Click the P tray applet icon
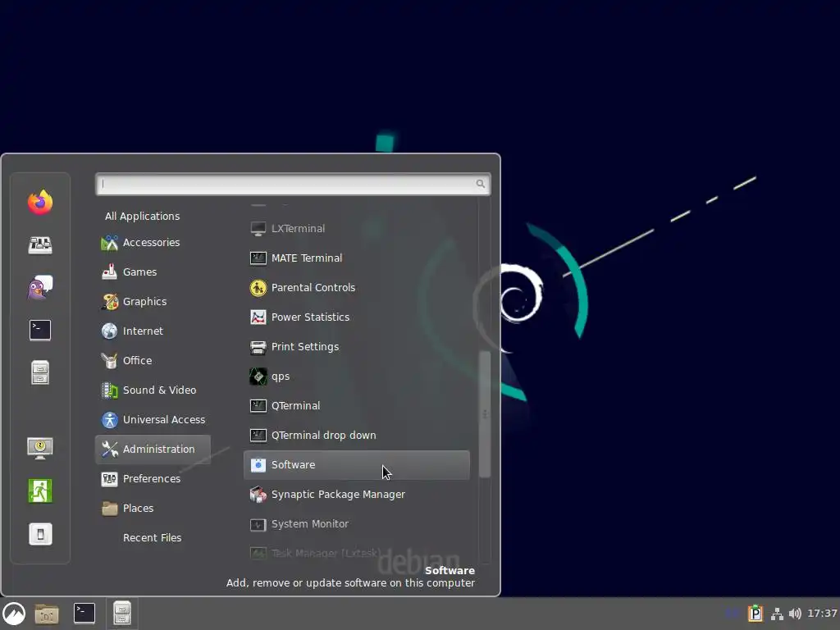840x630 pixels. coord(756,613)
